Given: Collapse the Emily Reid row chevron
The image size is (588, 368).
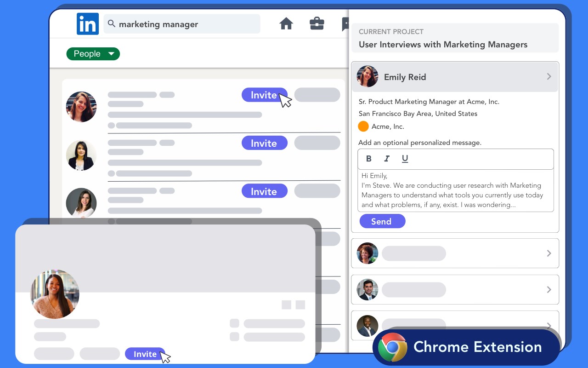Looking at the screenshot, I should [549, 76].
